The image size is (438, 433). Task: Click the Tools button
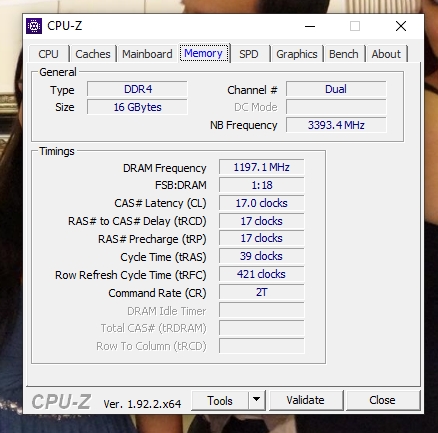click(220, 400)
